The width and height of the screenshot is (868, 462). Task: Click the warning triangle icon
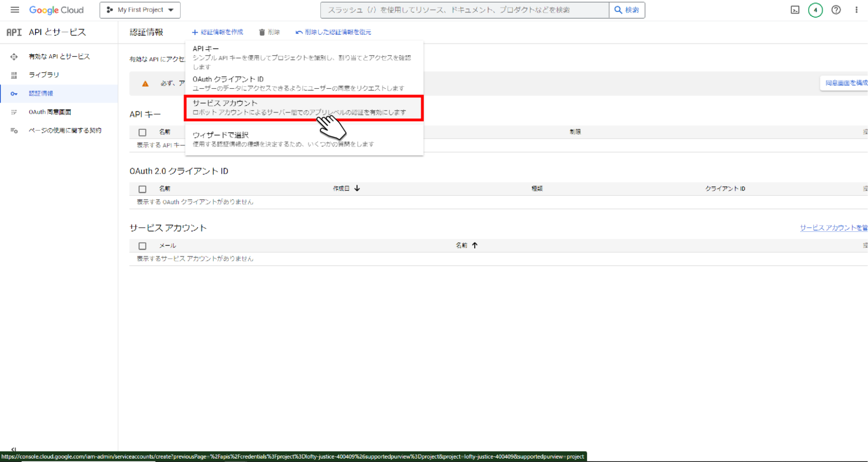pyautogui.click(x=145, y=83)
